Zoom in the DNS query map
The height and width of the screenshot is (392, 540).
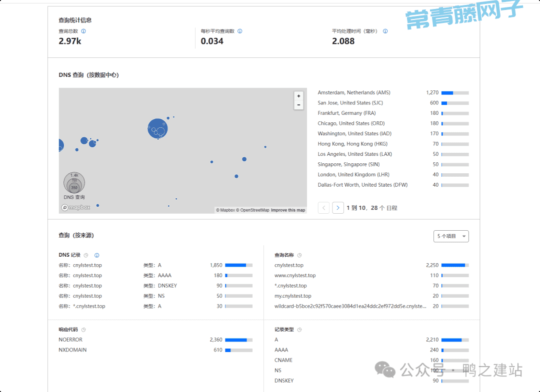click(298, 96)
